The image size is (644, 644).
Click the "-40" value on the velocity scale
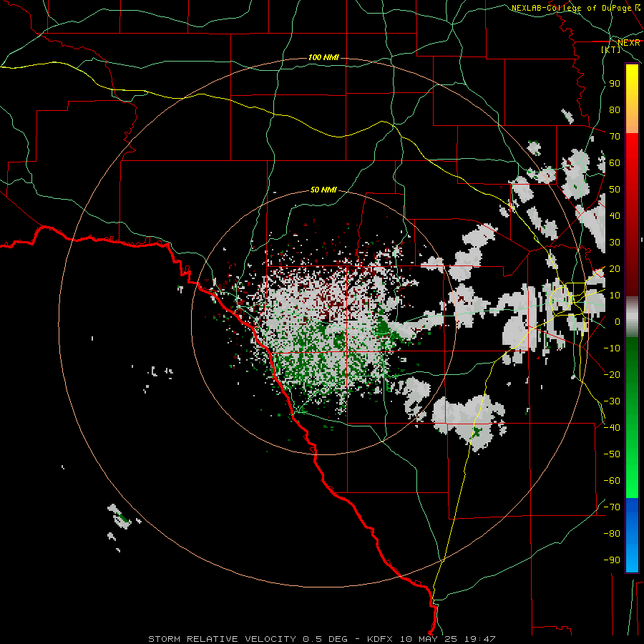pos(612,428)
